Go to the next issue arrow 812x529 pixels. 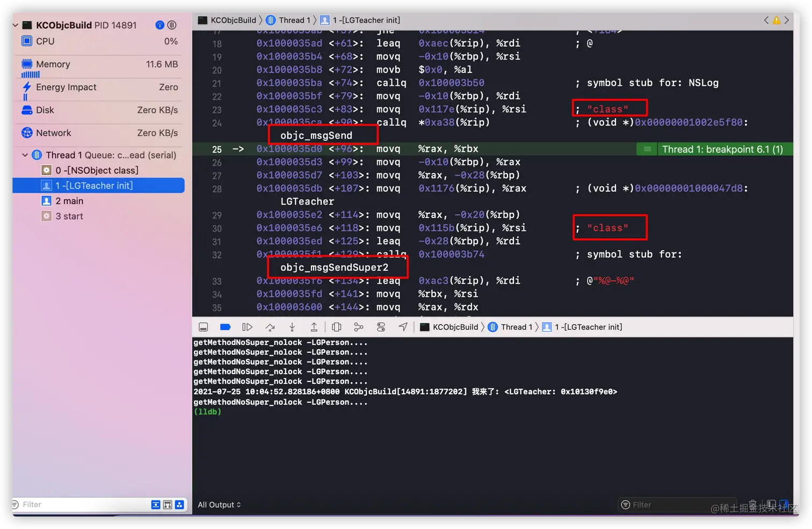(x=787, y=20)
